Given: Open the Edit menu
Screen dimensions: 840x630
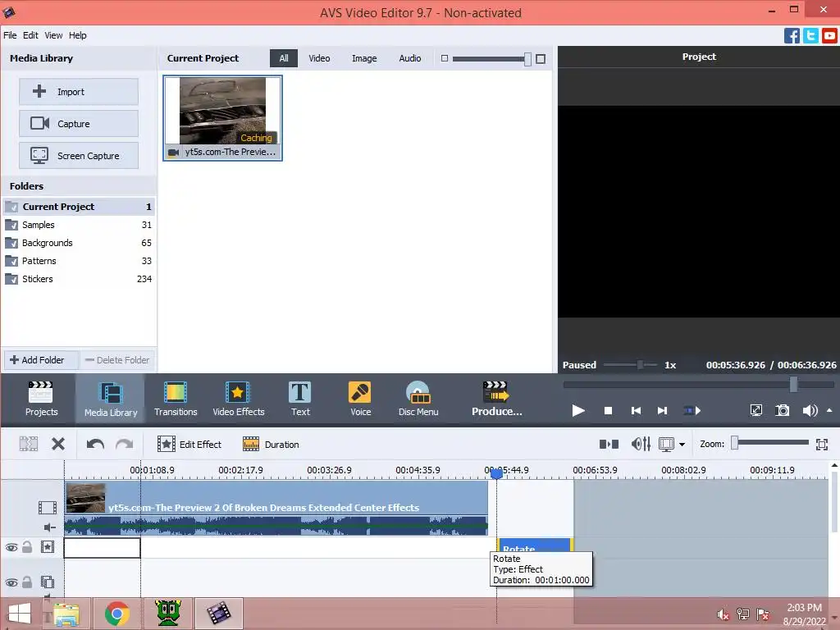Looking at the screenshot, I should click(x=30, y=35).
